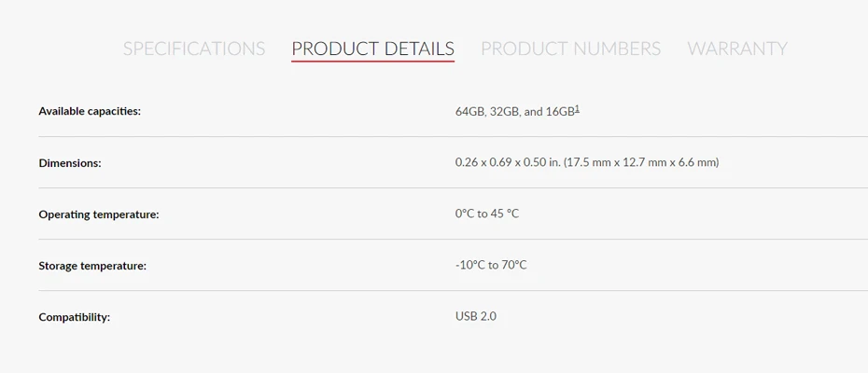
Task: Follow footnote 1 link after 16GB
Action: 578,108
